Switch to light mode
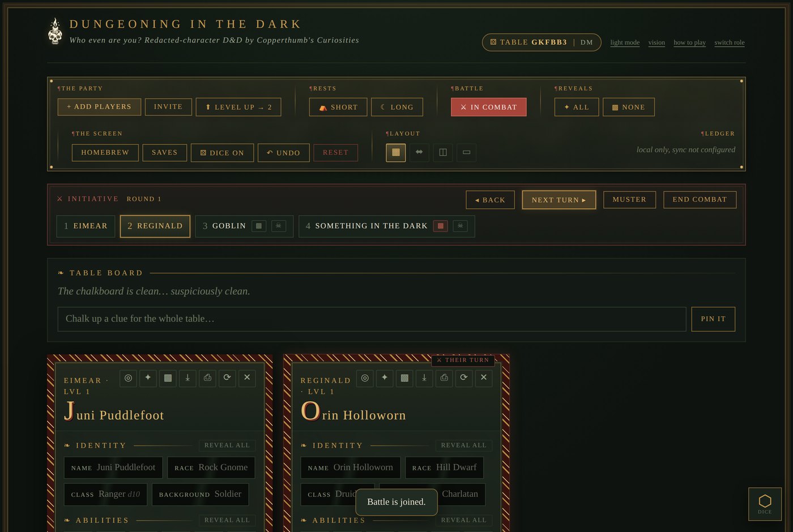Screen dimensions: 793x532 point(625,42)
